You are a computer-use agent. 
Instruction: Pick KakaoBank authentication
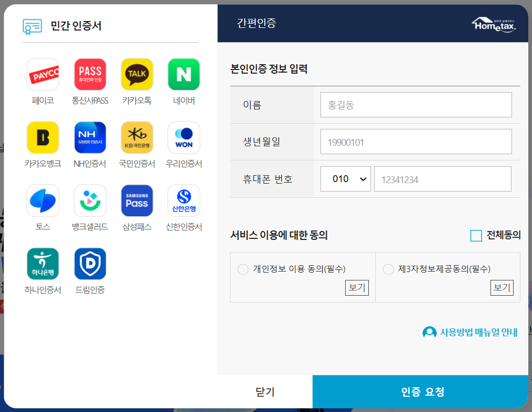(x=43, y=137)
